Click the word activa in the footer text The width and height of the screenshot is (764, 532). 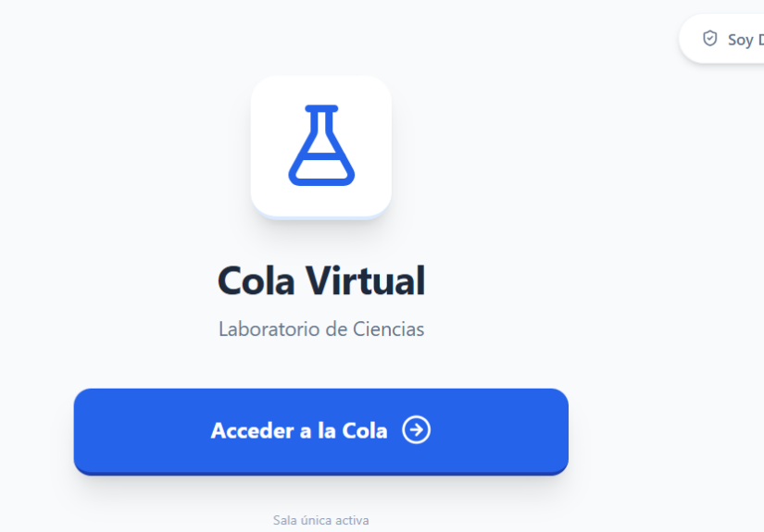click(351, 520)
